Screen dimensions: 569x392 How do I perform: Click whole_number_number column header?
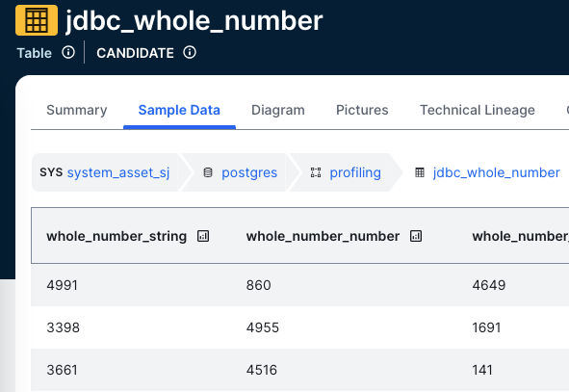323,236
